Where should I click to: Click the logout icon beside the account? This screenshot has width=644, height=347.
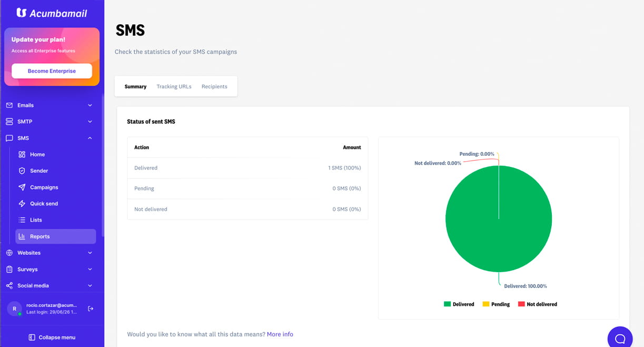[x=91, y=309]
